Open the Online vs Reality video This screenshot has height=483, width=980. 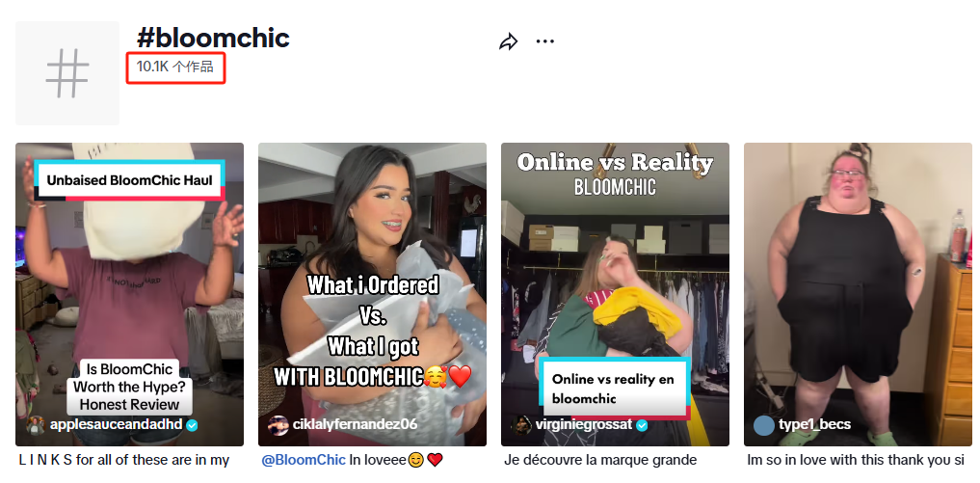pyautogui.click(x=615, y=294)
